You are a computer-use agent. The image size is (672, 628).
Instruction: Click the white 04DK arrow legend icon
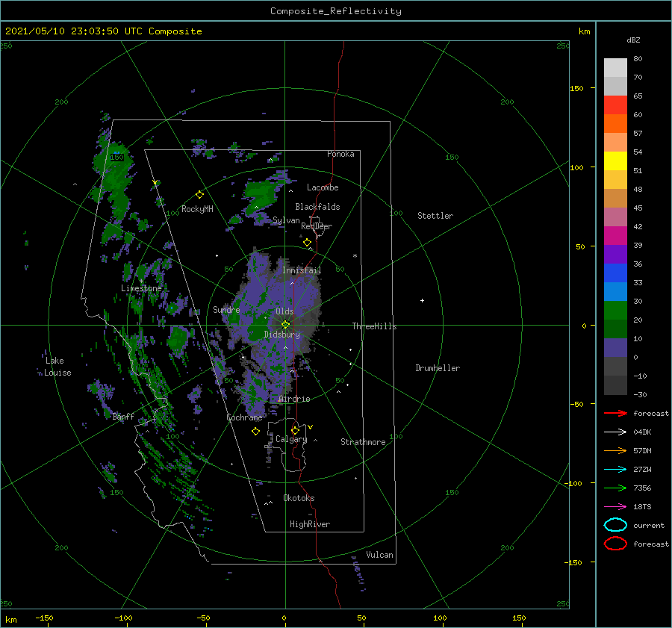[x=615, y=432]
